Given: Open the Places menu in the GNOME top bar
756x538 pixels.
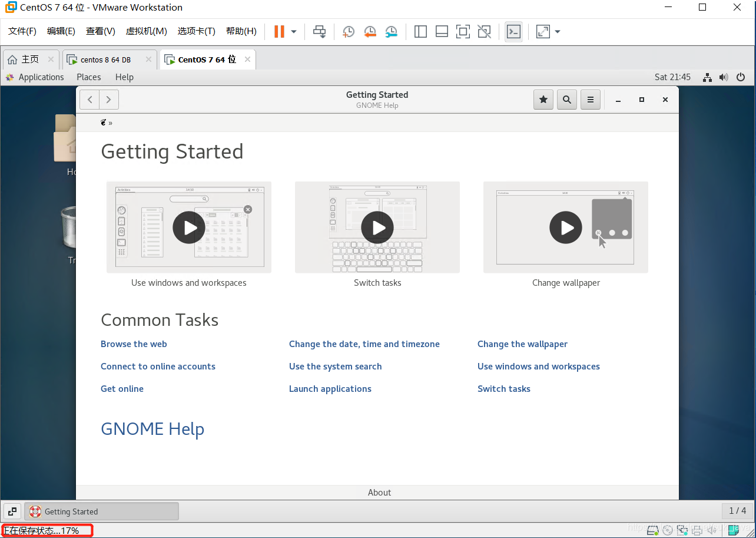Looking at the screenshot, I should pos(89,77).
